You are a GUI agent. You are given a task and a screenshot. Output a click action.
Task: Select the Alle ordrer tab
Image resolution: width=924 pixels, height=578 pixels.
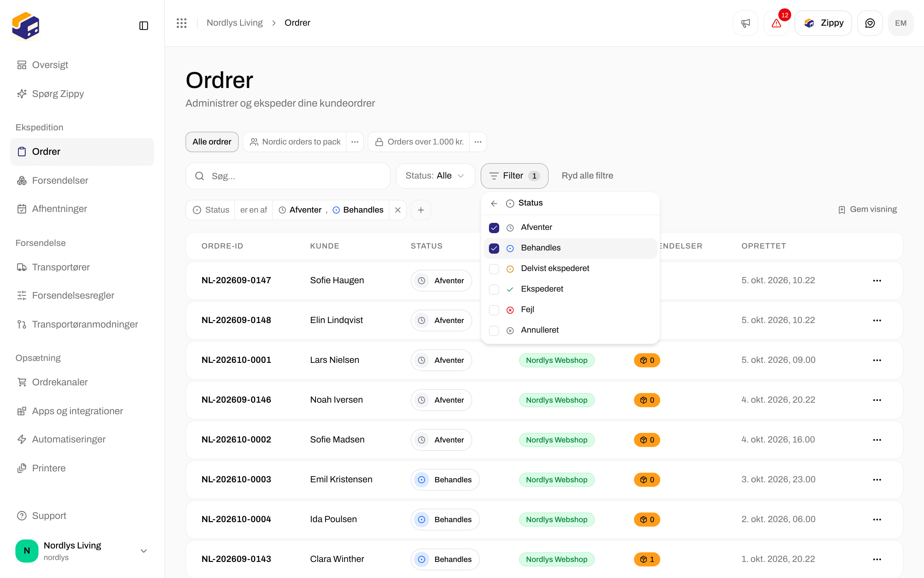pos(212,142)
